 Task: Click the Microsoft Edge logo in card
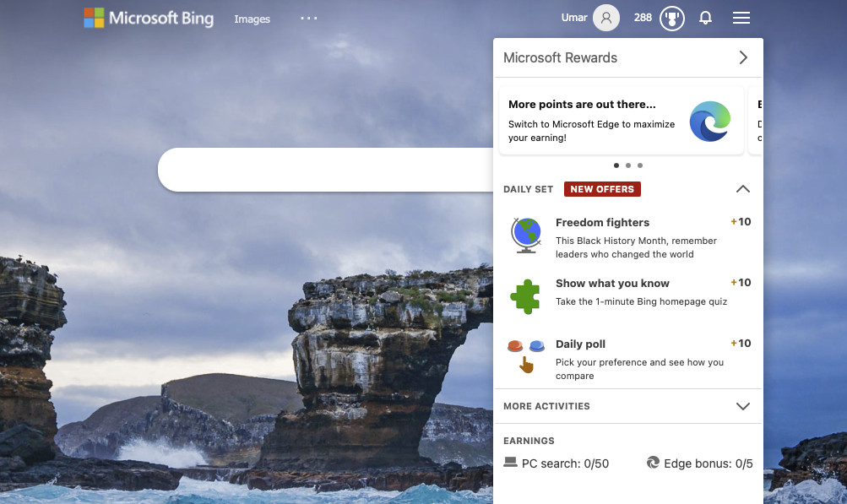point(709,122)
